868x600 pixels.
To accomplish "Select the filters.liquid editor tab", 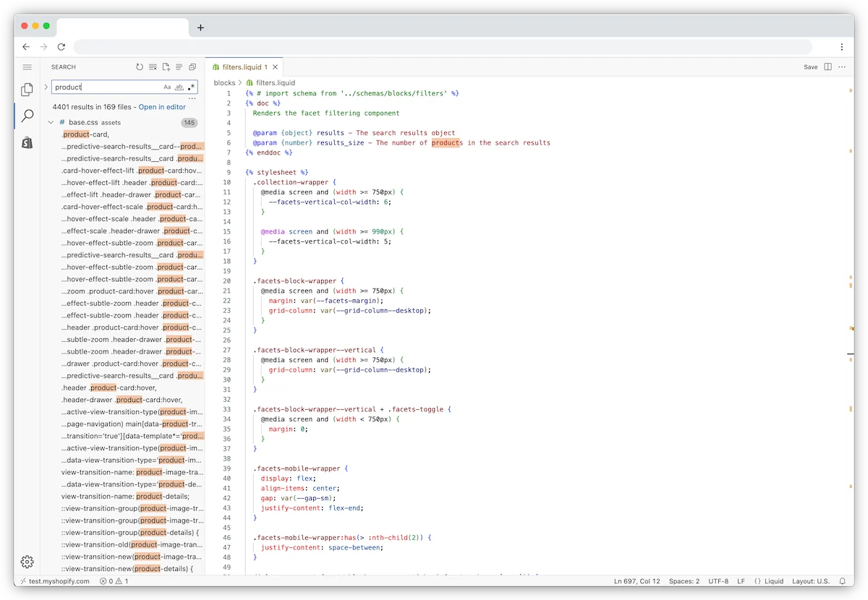I will 244,67.
